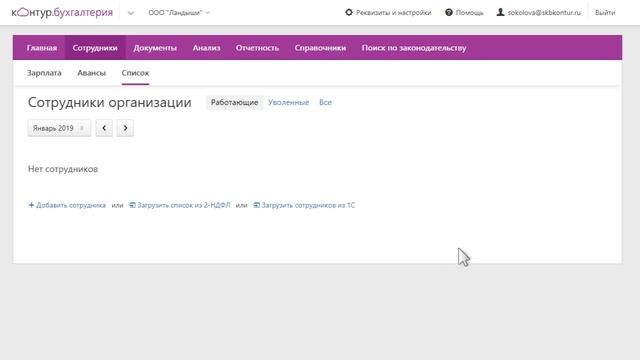The height and width of the screenshot is (360, 640).
Task: Click the Нет сотрудников text
Action: (x=63, y=169)
